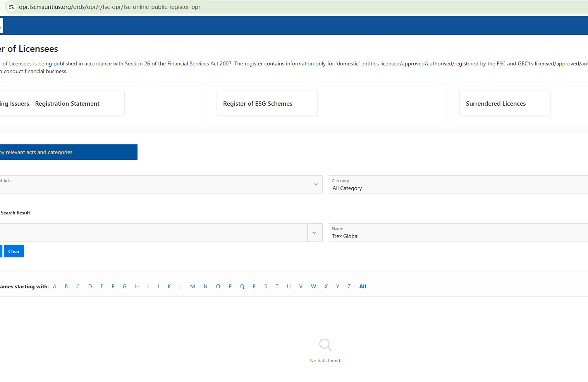Filter names starting with letter W
The height and width of the screenshot is (382, 588).
pos(313,287)
